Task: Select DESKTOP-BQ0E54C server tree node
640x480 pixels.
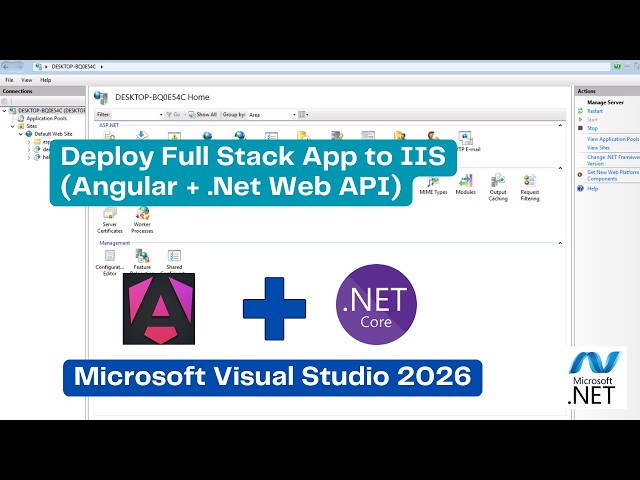Action: pos(51,111)
